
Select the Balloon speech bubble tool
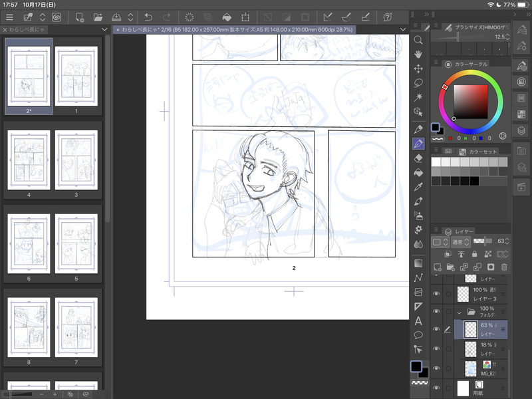(x=418, y=335)
